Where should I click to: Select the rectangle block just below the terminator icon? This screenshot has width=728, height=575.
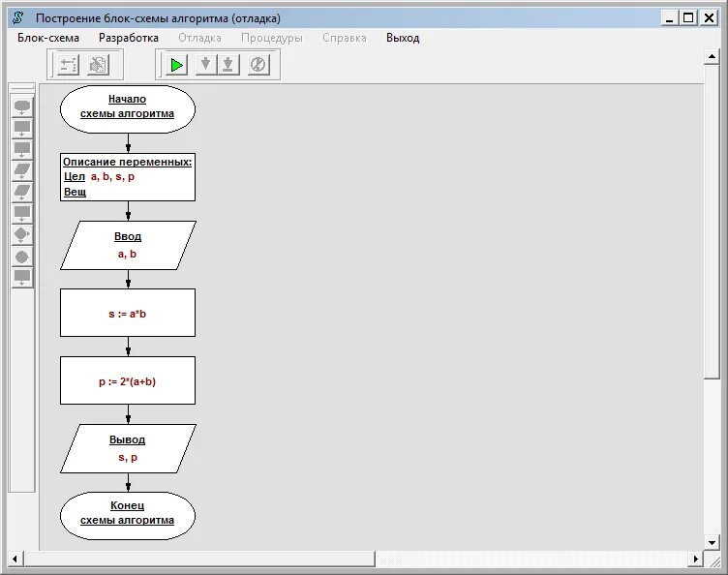[x=22, y=129]
